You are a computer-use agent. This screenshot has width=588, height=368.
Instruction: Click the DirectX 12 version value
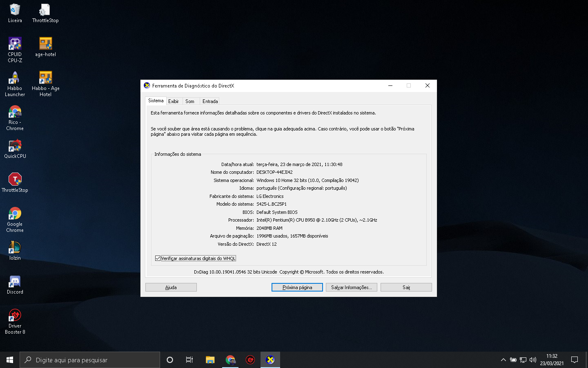pos(267,244)
